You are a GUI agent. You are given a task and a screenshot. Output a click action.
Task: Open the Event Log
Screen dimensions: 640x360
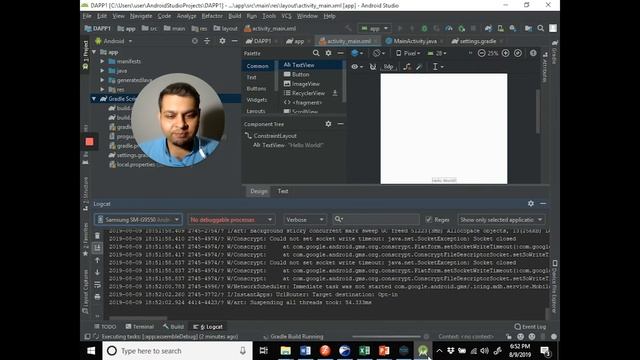coord(530,327)
